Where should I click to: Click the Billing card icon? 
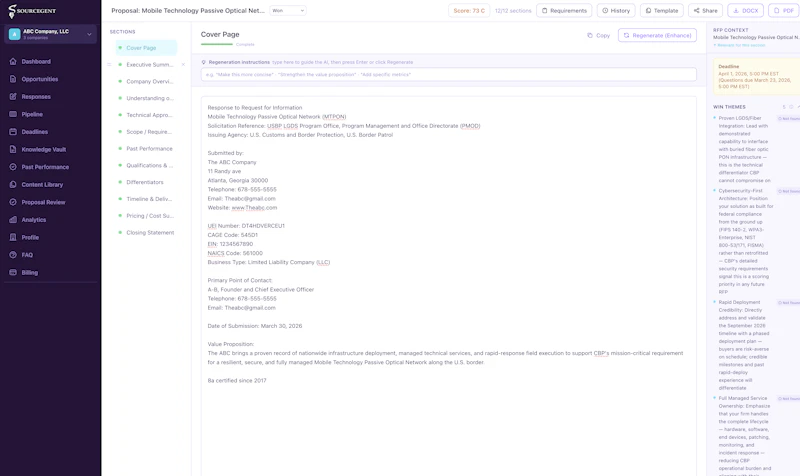pyautogui.click(x=13, y=272)
